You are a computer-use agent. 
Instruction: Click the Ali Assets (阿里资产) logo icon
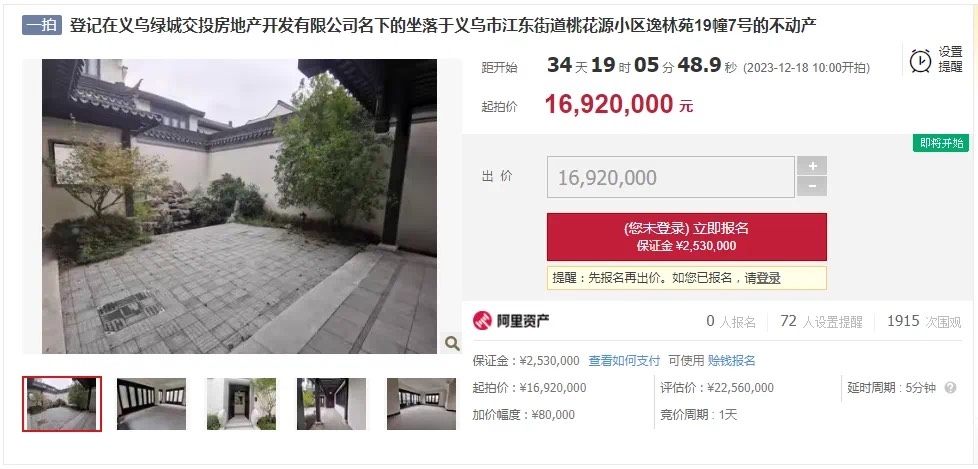click(482, 321)
